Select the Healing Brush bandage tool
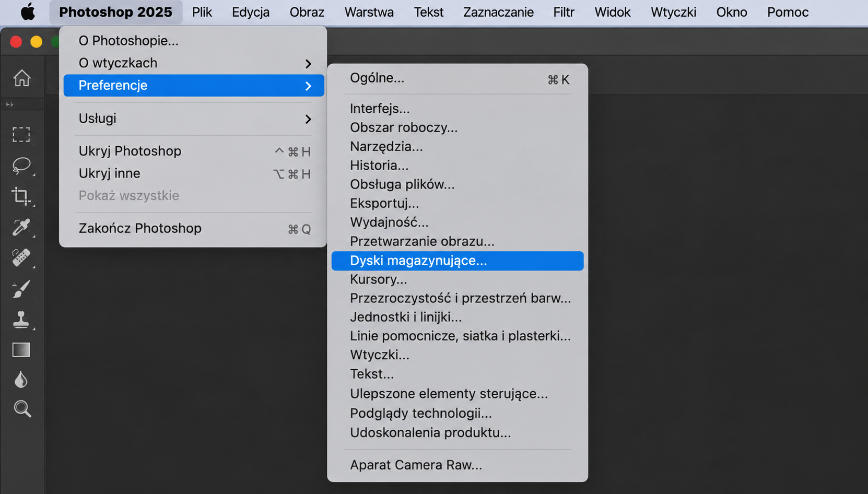Viewport: 868px width, 494px height. click(21, 258)
